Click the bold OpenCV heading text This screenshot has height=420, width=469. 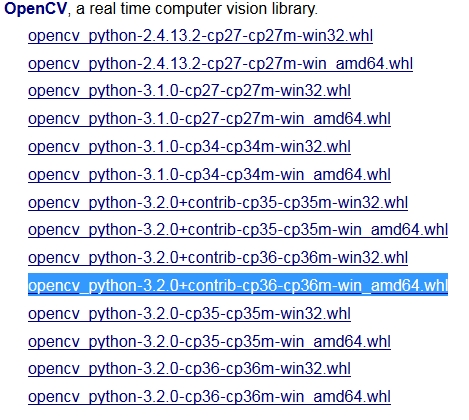click(36, 8)
